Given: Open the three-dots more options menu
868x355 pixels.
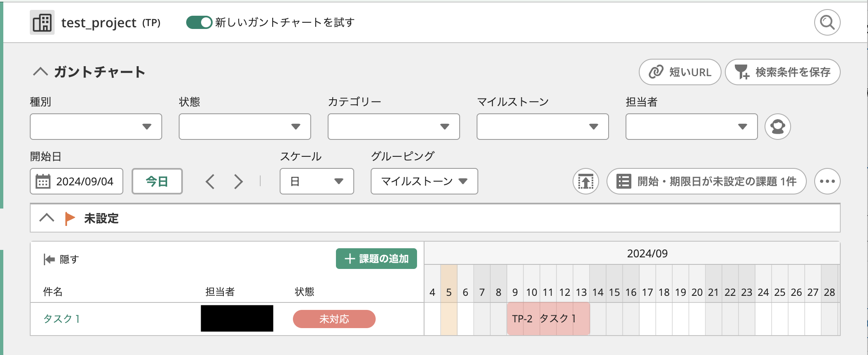Looking at the screenshot, I should coord(827,181).
